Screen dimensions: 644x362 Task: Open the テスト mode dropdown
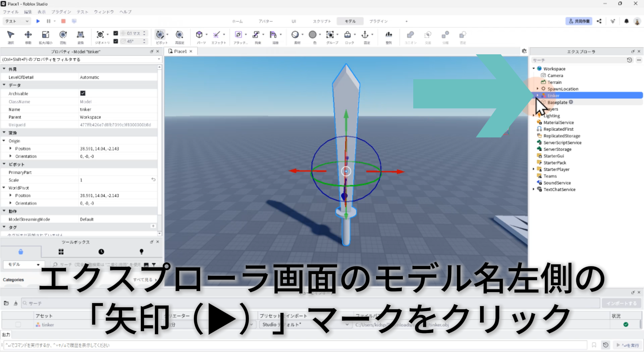[x=17, y=21]
